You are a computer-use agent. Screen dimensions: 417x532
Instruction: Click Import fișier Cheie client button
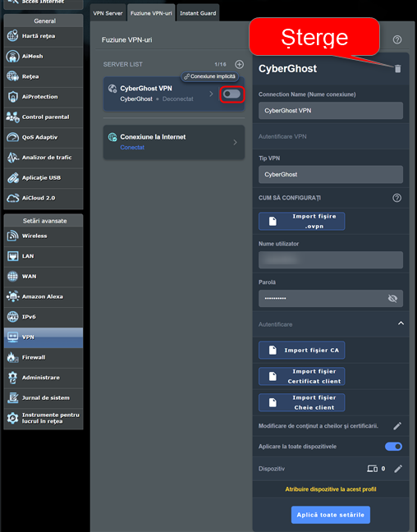(x=301, y=402)
